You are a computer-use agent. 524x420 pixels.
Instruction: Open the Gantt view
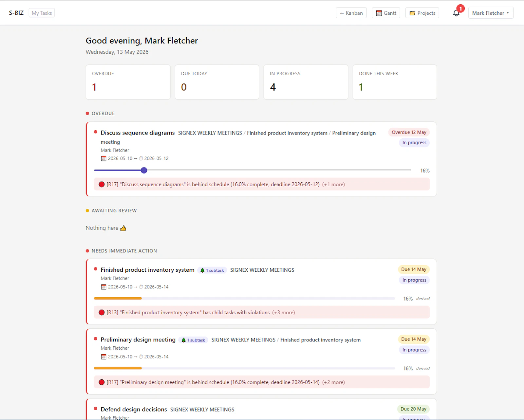386,13
